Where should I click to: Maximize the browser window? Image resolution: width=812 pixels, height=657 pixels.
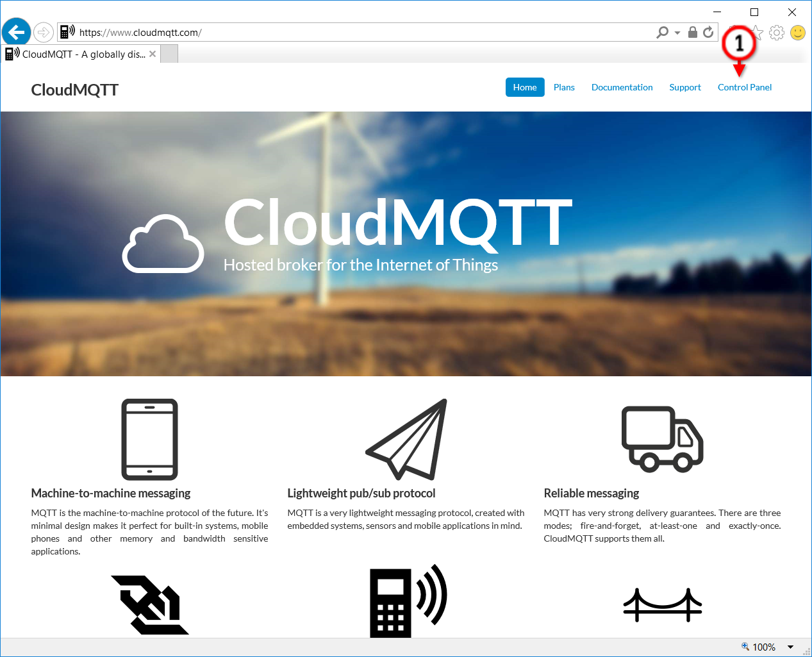click(754, 12)
